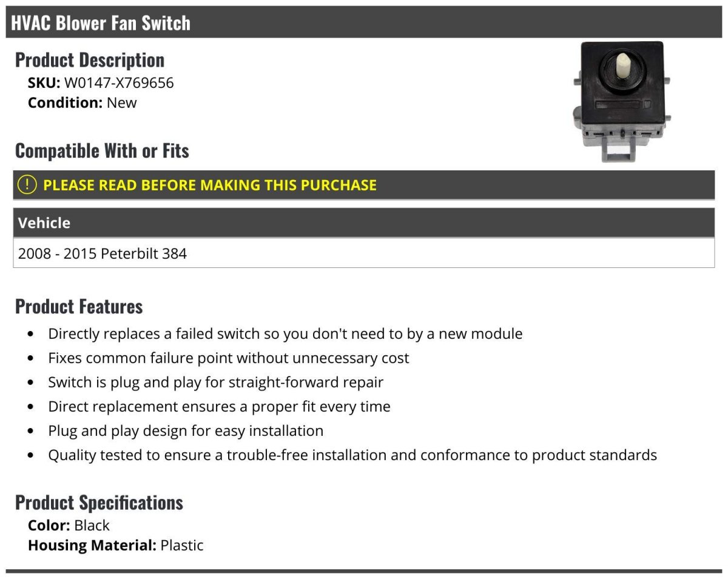Click the Compatible With or Fits heading
Image resolution: width=728 pixels, height=579 pixels.
point(102,150)
